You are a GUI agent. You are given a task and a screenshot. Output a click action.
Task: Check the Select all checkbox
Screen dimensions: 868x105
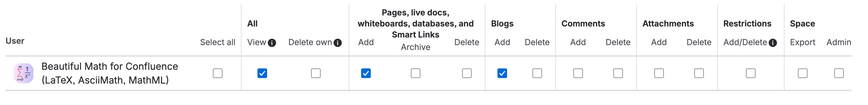(x=218, y=73)
